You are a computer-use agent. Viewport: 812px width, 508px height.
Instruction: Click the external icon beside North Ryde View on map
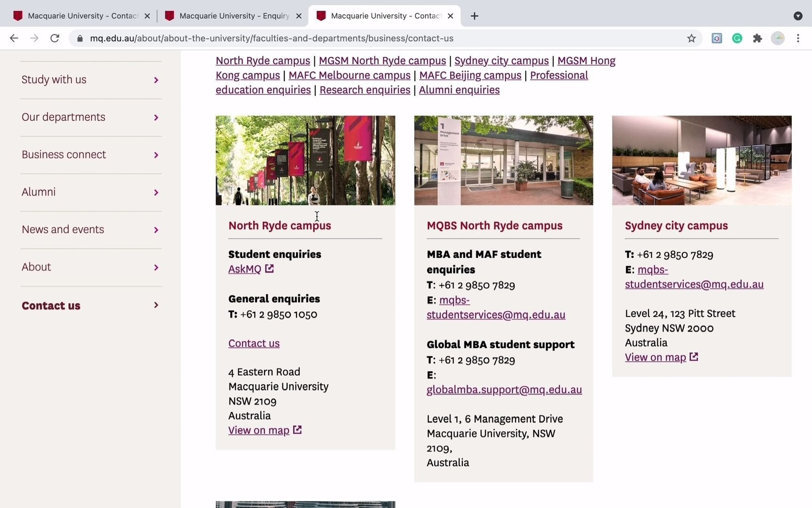click(297, 430)
